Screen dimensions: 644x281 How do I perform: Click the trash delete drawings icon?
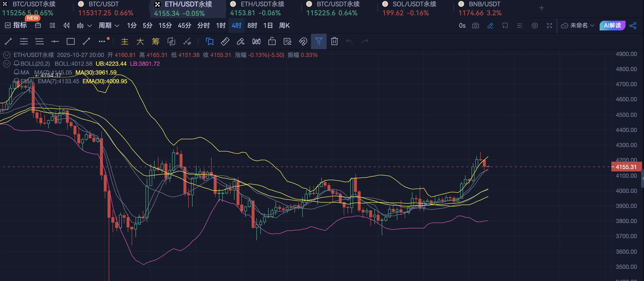tap(334, 41)
